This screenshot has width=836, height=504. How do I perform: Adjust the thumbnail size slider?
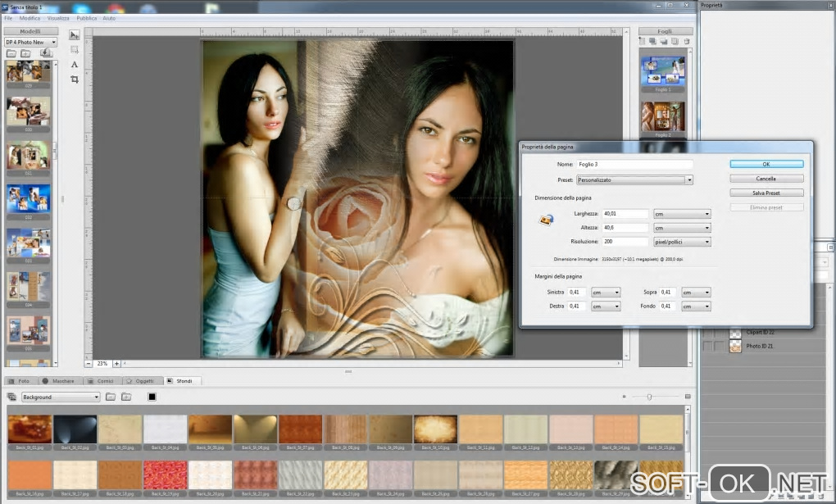(x=649, y=397)
